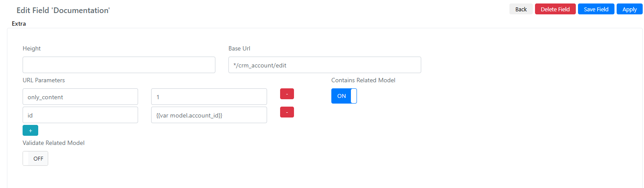
Task: Remove the only_content URL parameter row
Action: coord(287,94)
